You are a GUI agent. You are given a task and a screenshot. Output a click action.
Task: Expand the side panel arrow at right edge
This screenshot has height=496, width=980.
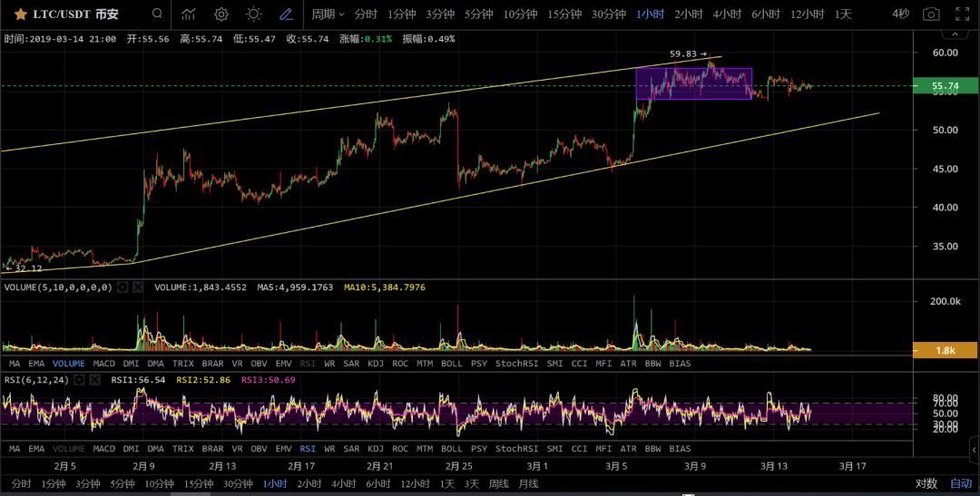[x=975, y=448]
